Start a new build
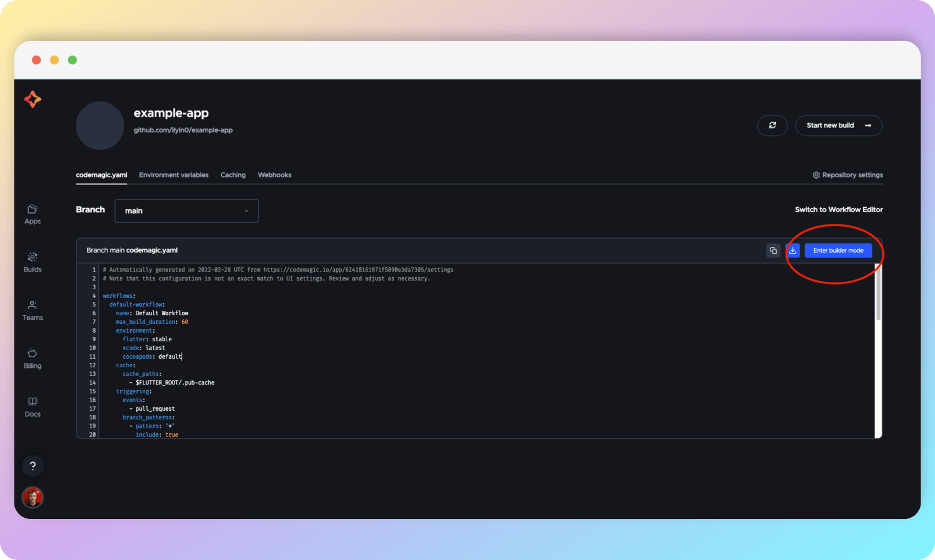935x560 pixels. [838, 125]
